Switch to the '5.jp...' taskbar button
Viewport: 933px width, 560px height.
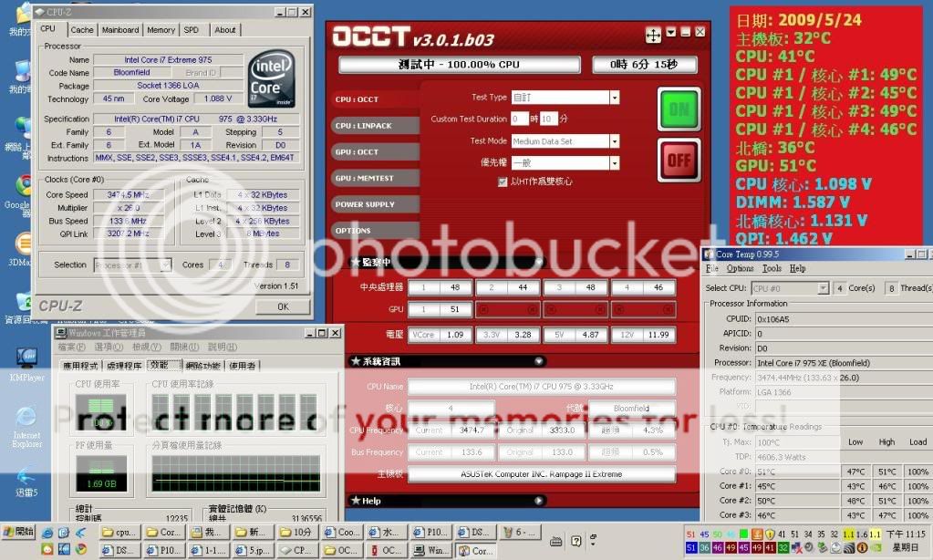pos(253,551)
